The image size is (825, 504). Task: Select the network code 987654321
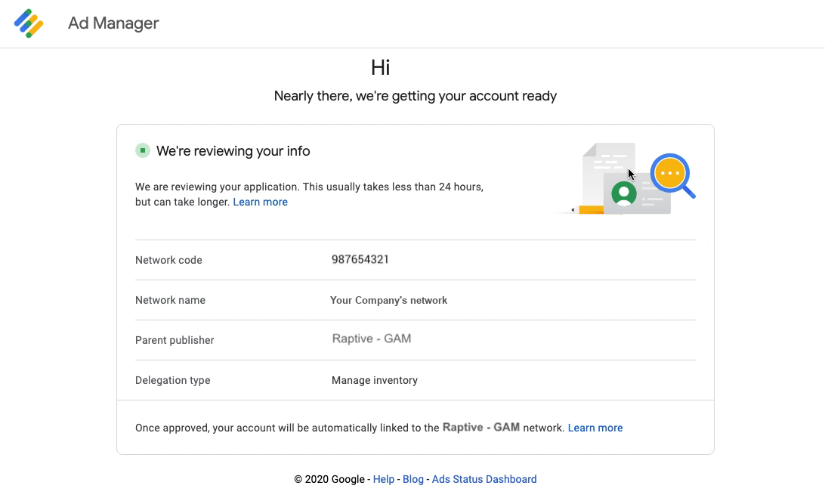click(x=360, y=259)
